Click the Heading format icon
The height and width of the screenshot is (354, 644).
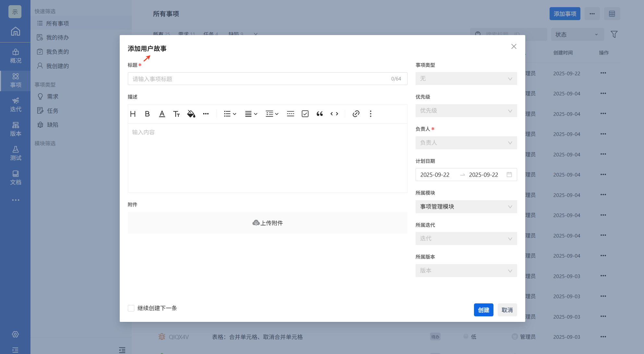pos(133,114)
